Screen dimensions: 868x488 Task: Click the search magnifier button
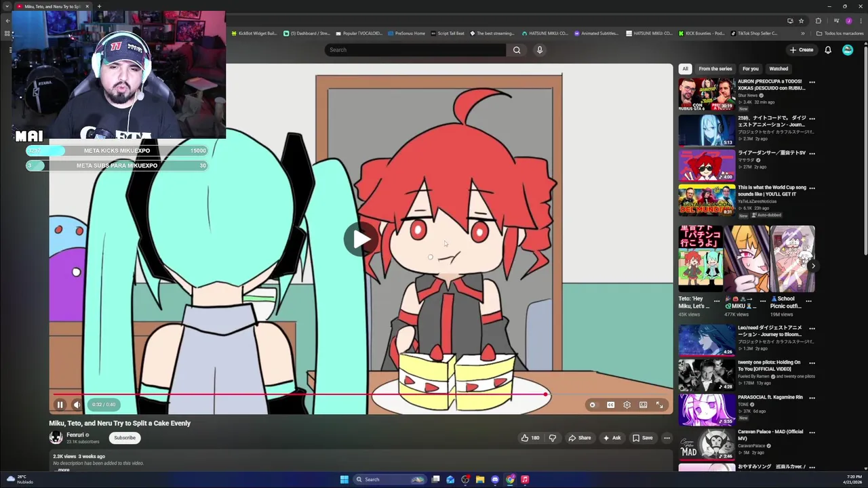click(x=517, y=49)
